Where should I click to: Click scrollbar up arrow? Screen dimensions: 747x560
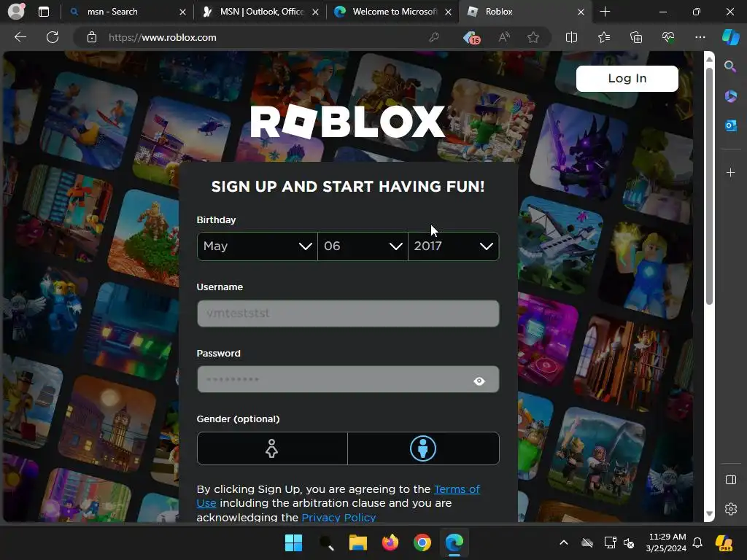tap(709, 59)
